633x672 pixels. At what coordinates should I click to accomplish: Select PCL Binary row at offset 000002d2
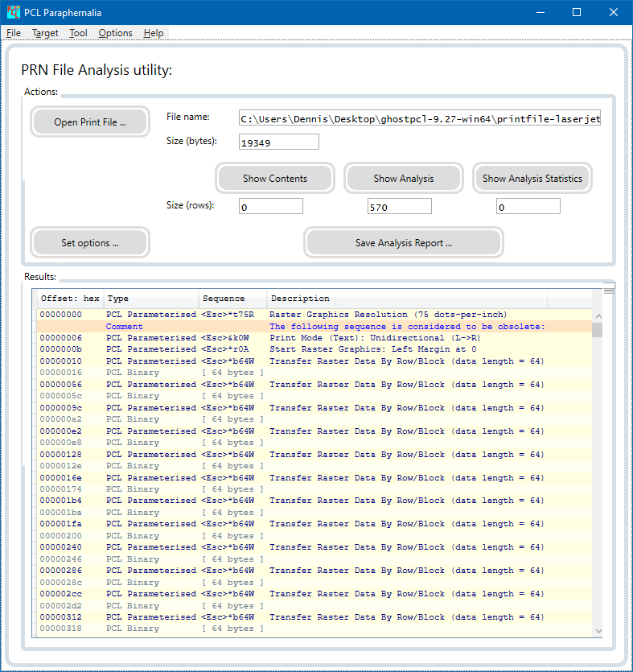coord(314,605)
